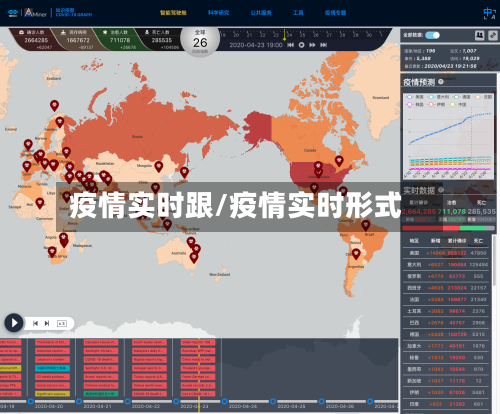Image resolution: width=500 pixels, height=414 pixels.
Task: Click the blue timeline node before 2020-04-20
Action: [30, 401]
